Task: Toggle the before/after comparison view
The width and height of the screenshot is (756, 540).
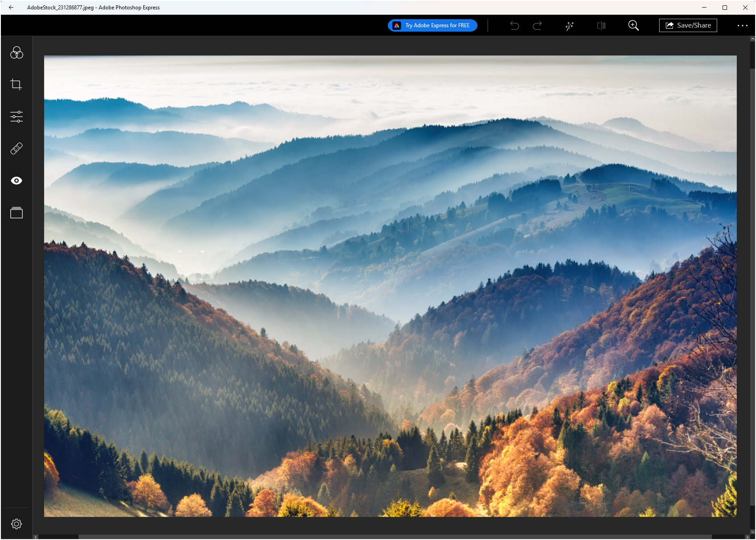Action: click(x=601, y=25)
